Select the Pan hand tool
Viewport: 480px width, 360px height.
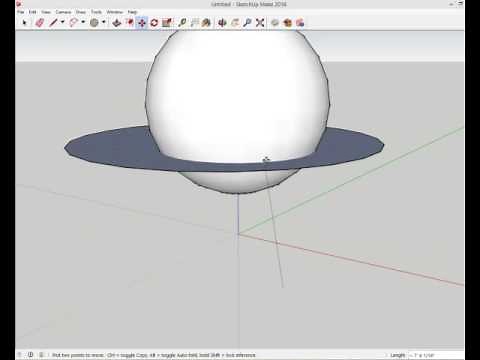click(x=235, y=23)
